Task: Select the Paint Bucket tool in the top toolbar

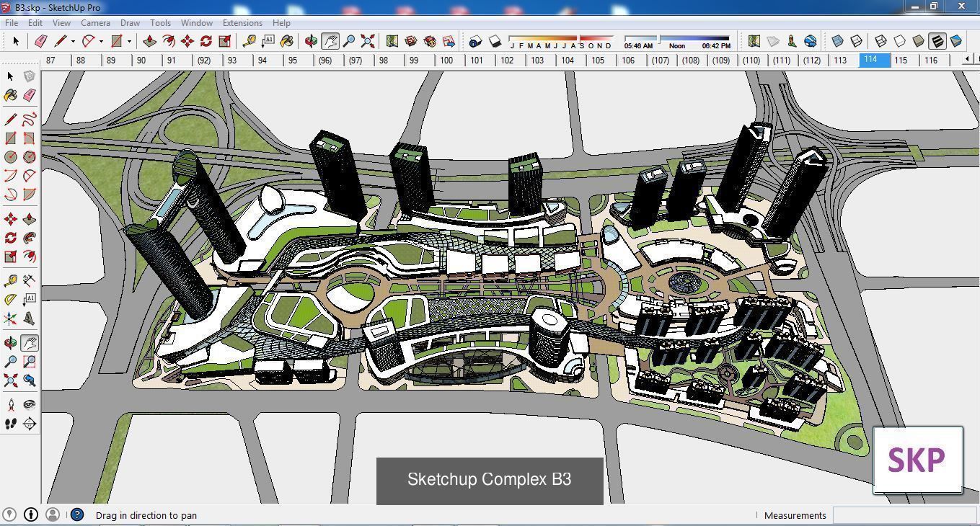Action: coord(286,41)
